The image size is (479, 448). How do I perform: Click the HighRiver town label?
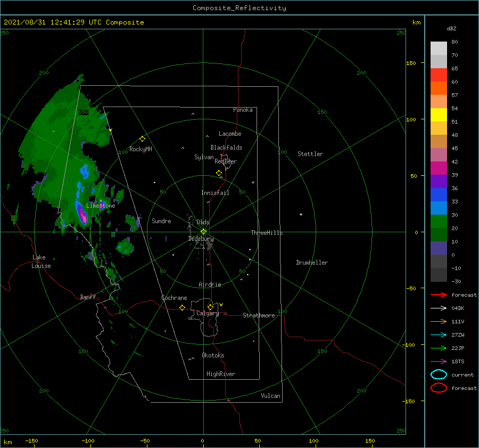[220, 374]
